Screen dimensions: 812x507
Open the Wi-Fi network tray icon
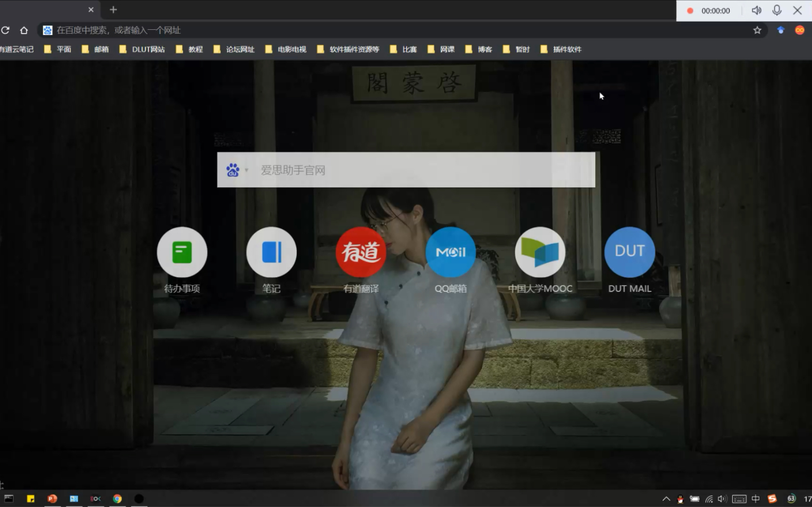point(709,499)
